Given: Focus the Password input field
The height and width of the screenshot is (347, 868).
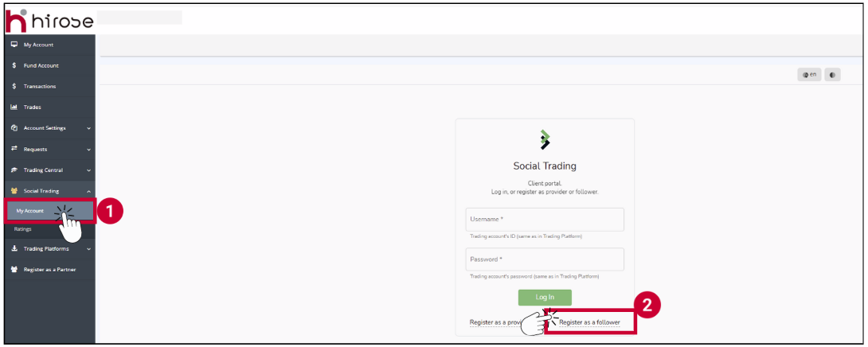Looking at the screenshot, I should pyautogui.click(x=545, y=259).
